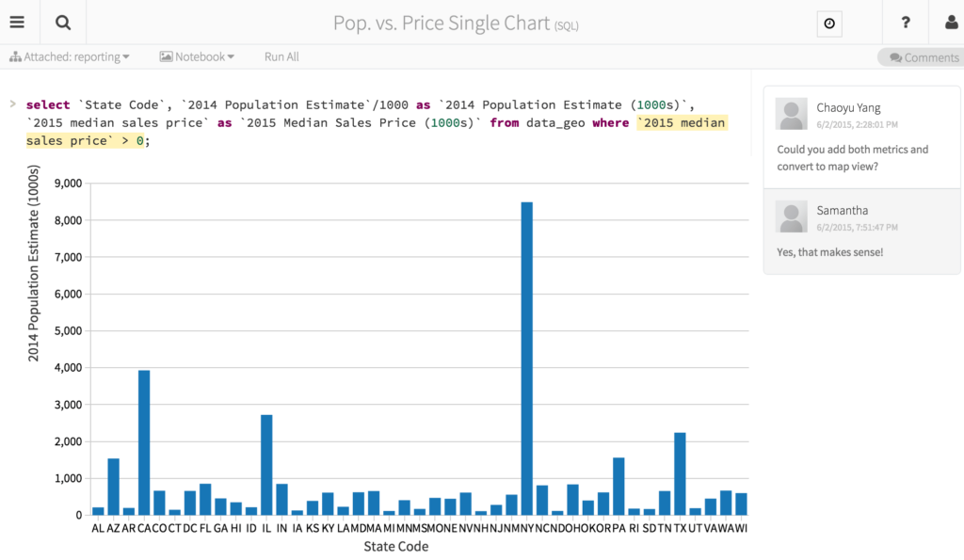Open the hamburger menu

click(x=17, y=23)
